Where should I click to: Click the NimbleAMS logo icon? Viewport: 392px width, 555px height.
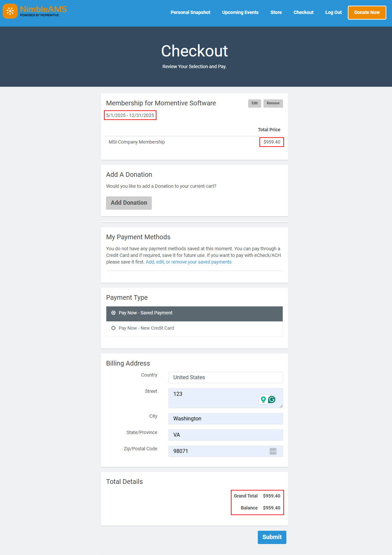point(10,11)
